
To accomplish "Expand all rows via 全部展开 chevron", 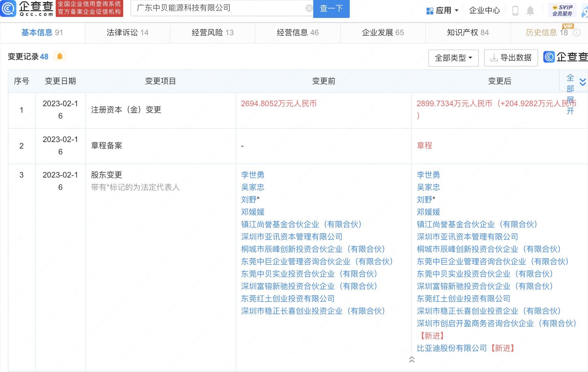I will pyautogui.click(x=583, y=82).
